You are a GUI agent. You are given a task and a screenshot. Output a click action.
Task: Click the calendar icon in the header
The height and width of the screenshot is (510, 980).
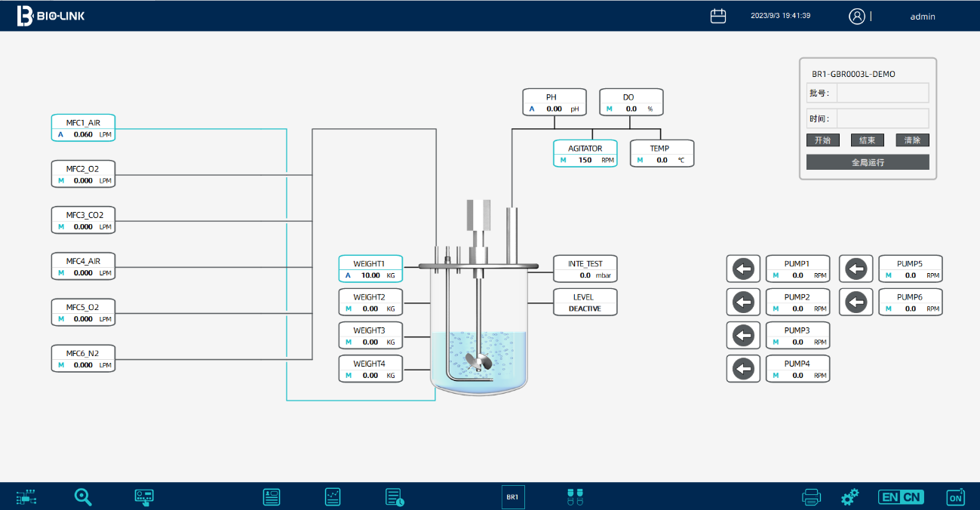[718, 16]
